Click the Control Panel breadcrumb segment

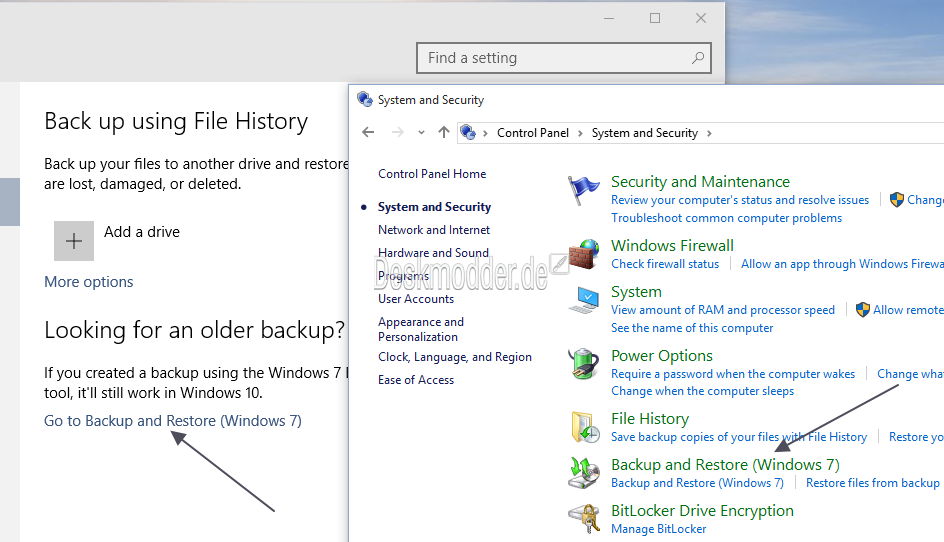pos(533,132)
